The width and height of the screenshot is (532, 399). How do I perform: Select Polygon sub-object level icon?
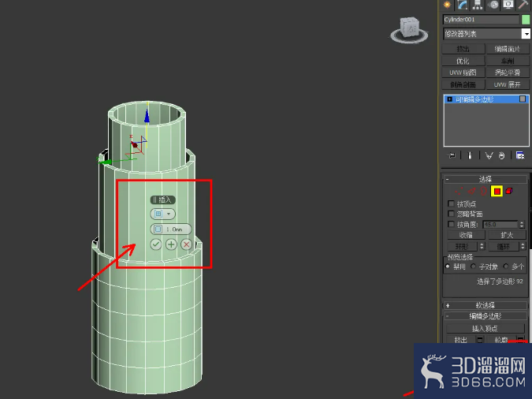pos(497,191)
